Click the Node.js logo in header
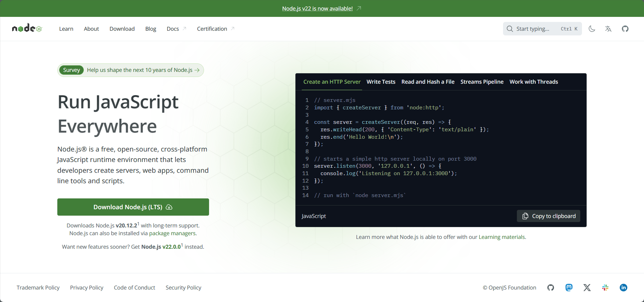Viewport: 644px width, 302px height. click(27, 29)
